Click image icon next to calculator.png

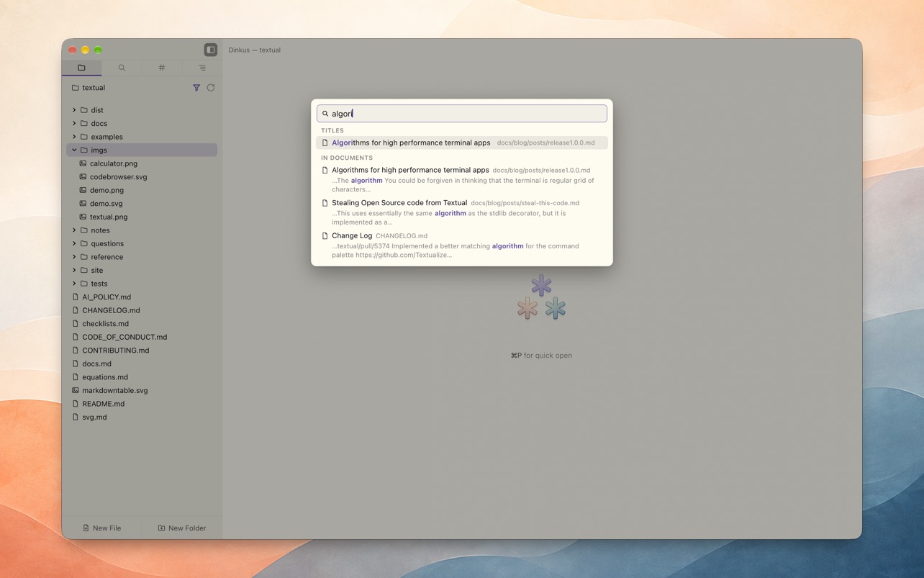[x=83, y=163]
